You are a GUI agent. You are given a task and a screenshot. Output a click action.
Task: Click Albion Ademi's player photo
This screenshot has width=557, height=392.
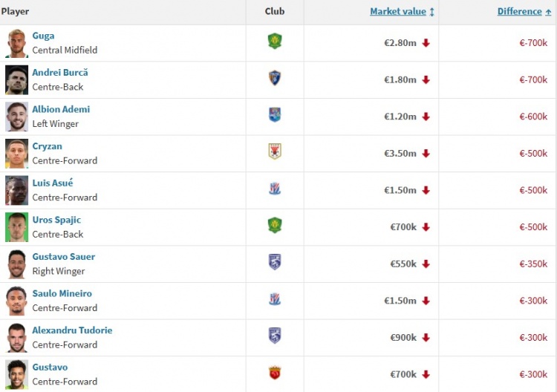16,117
